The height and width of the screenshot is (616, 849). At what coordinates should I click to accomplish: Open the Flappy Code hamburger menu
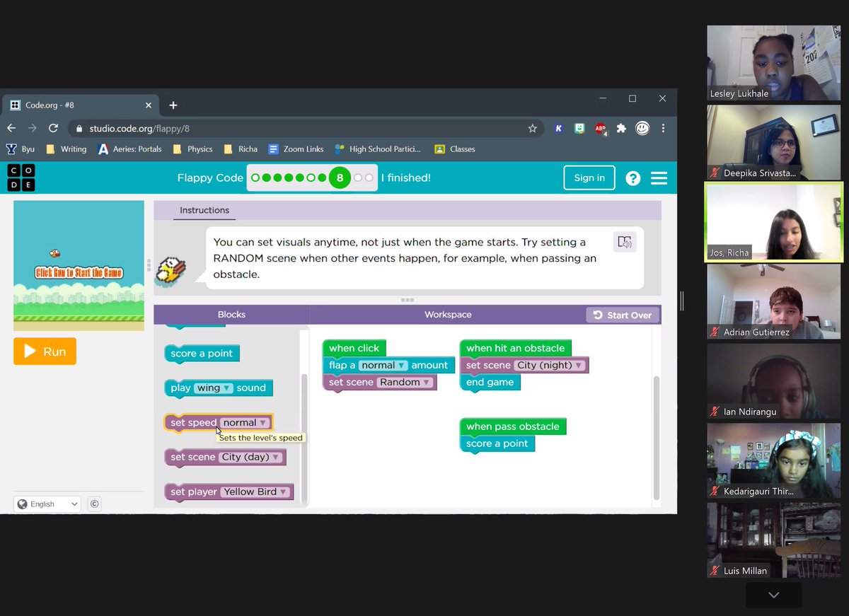click(x=659, y=178)
